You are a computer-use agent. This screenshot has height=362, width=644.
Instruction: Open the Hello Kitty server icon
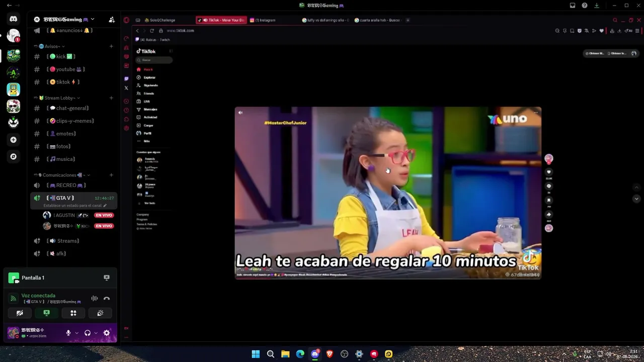coord(14,106)
